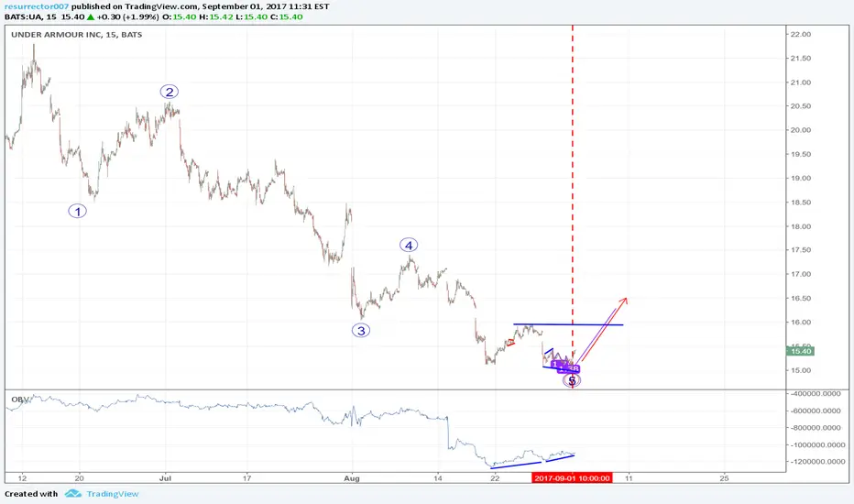
Task: Click the OBV indicator label
Action: 19,400
